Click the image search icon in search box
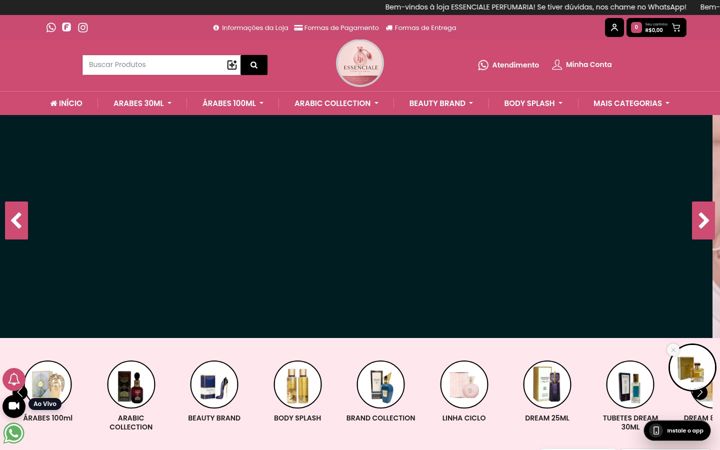The image size is (720, 450). pos(232,65)
